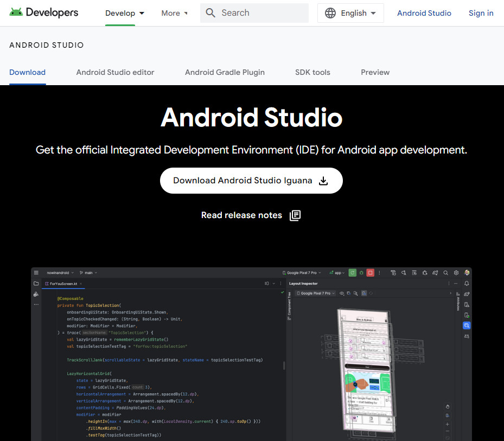Switch to Android Studio editor tab
Screen dimensions: 504x441
click(x=115, y=72)
